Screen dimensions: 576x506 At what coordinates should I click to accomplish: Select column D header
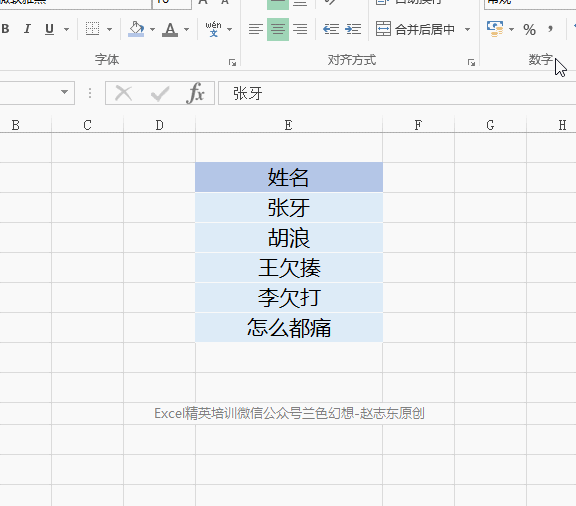coord(159,125)
